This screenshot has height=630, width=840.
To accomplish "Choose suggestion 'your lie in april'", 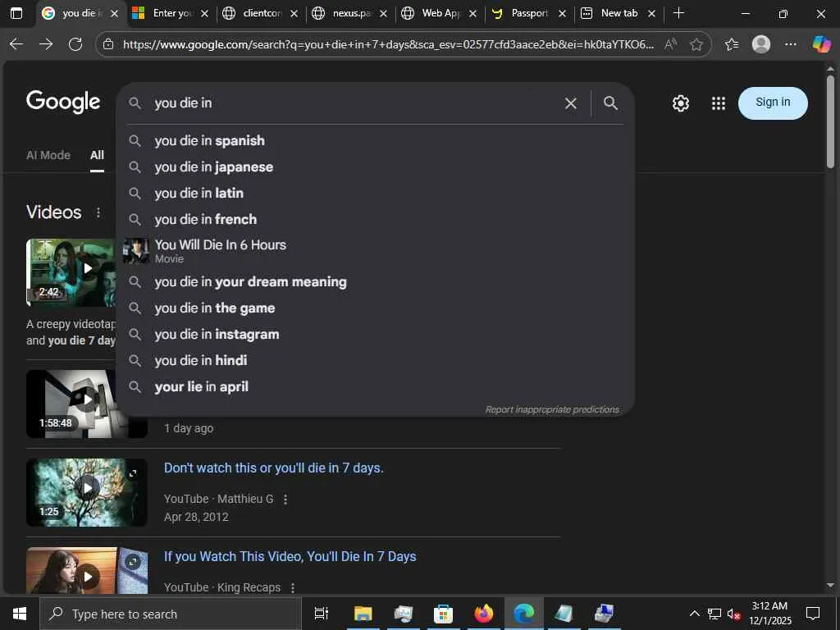I will pos(376,387).
